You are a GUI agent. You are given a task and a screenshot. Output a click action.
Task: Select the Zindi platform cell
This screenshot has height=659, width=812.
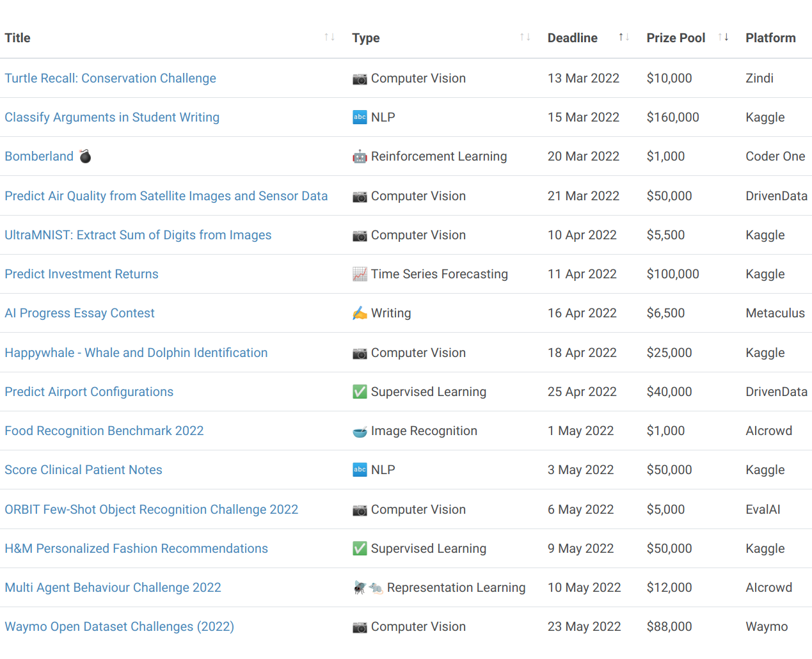760,78
